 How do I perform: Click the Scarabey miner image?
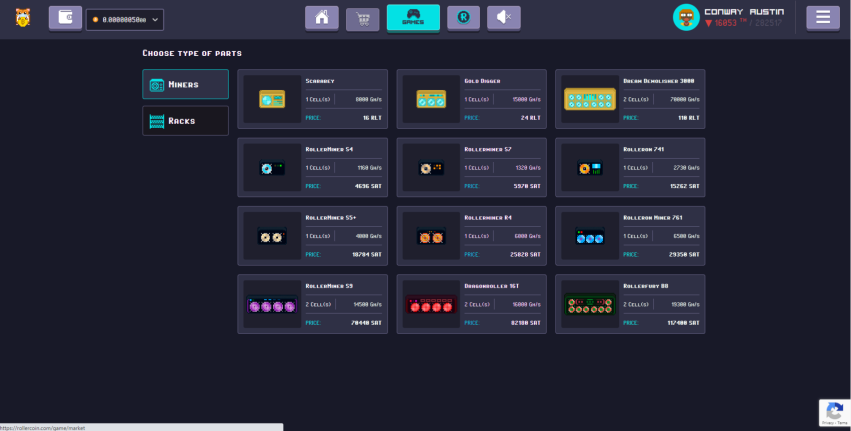pos(272,99)
